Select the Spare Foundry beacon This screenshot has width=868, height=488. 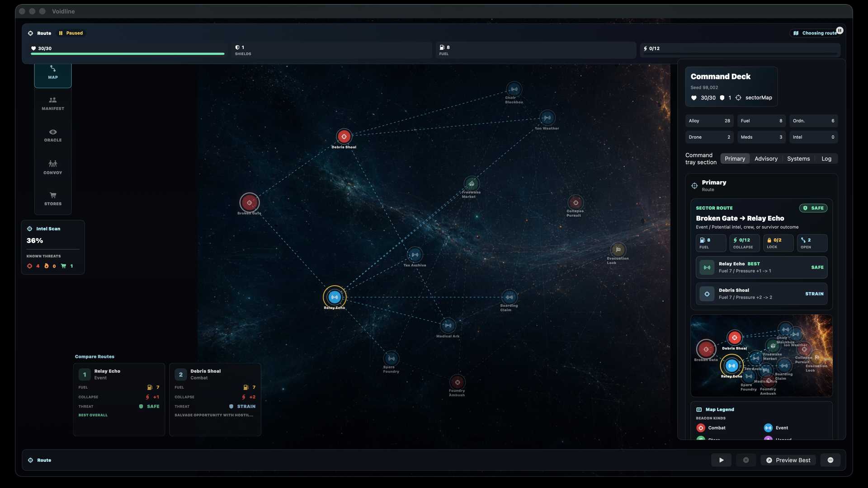[391, 358]
